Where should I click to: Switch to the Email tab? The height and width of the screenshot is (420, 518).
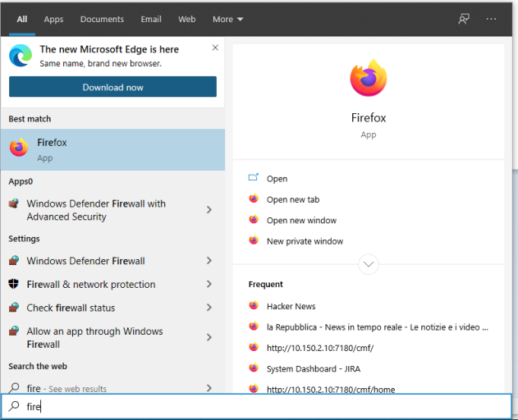click(x=151, y=19)
